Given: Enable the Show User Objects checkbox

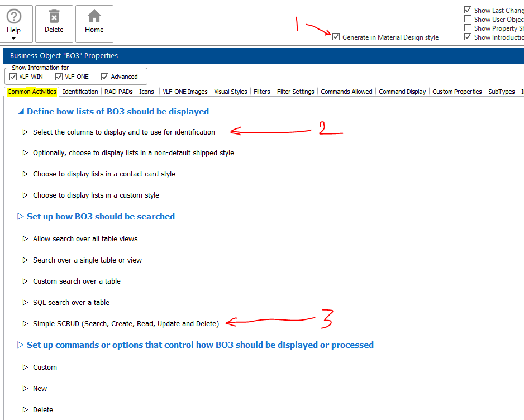Looking at the screenshot, I should (x=468, y=20).
